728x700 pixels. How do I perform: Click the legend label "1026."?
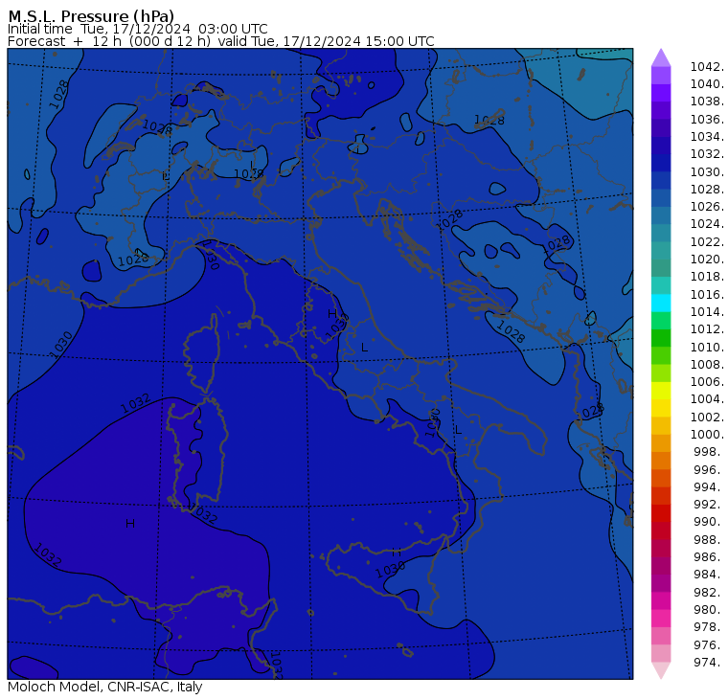click(x=707, y=206)
